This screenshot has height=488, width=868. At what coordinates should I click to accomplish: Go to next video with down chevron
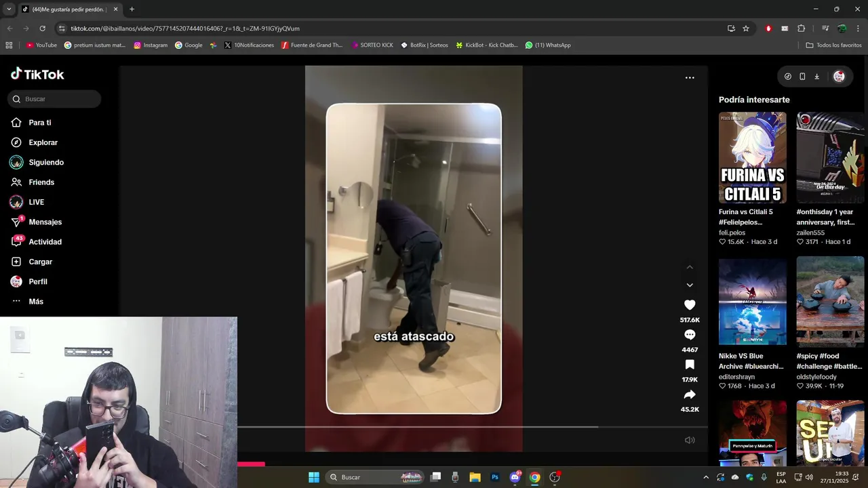[690, 285]
